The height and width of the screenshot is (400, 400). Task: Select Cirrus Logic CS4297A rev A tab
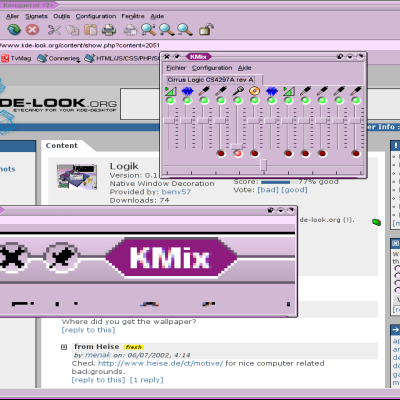211,80
